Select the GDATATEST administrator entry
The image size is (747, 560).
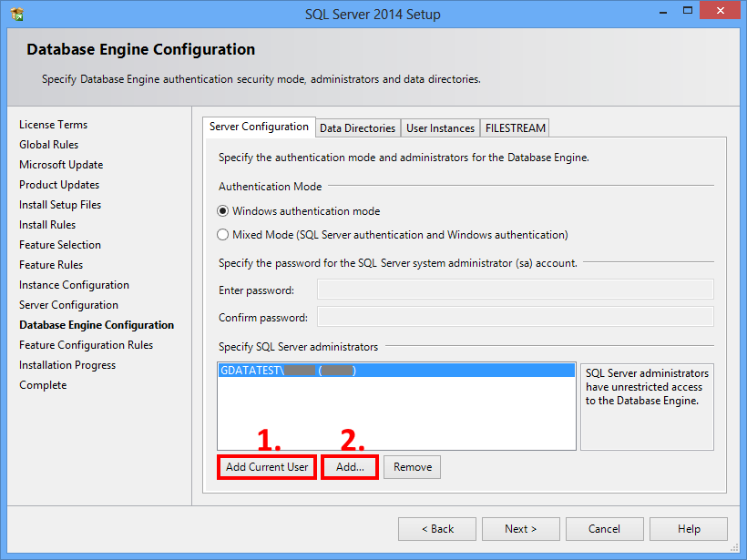(396, 371)
